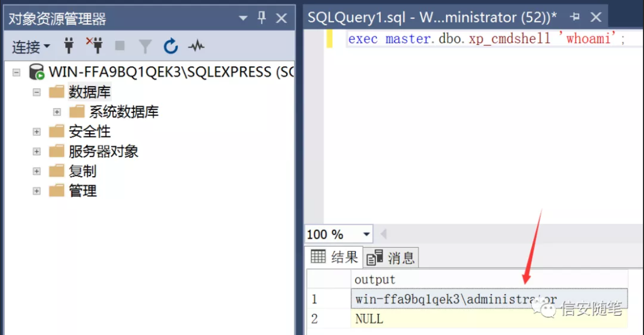Click the disconnect plug icon with red X
Image resolution: width=644 pixels, height=335 pixels.
(94, 46)
